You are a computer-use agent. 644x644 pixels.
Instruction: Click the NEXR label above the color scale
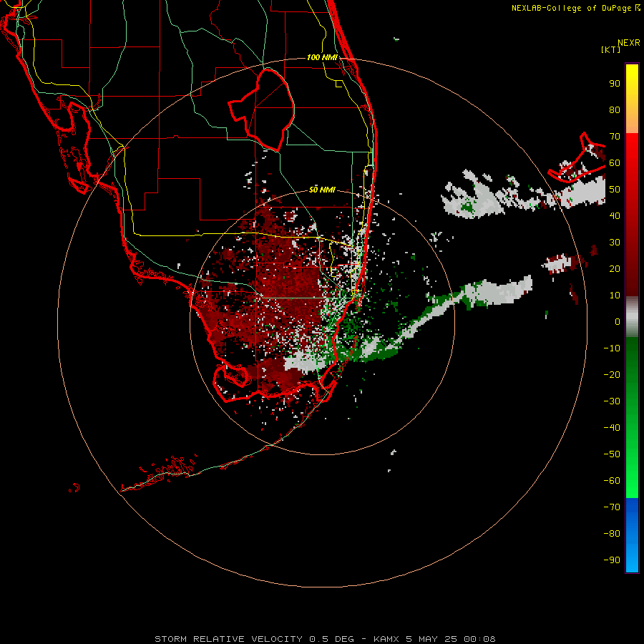[x=629, y=43]
